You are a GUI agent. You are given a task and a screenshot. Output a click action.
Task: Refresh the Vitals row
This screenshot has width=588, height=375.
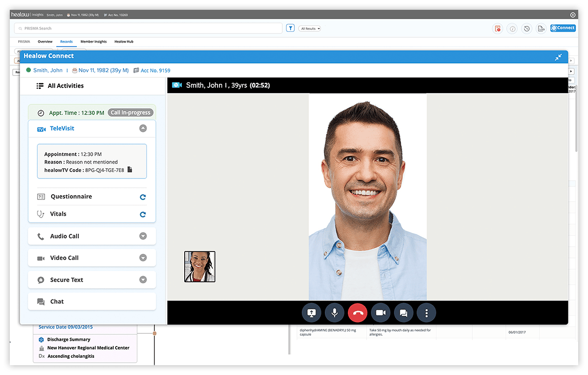(x=143, y=214)
